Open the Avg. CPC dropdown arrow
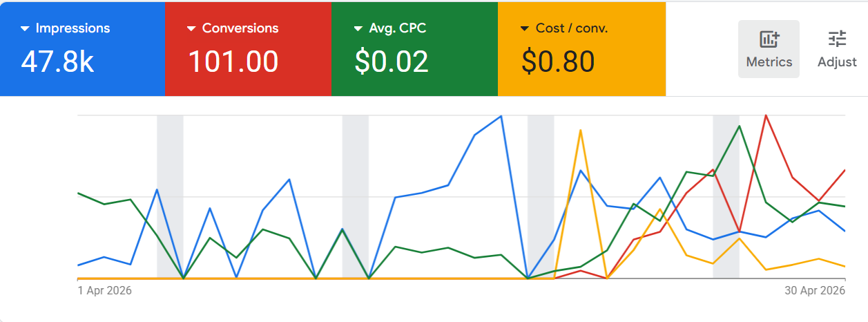Image resolution: width=868 pixels, height=322 pixels. (358, 29)
